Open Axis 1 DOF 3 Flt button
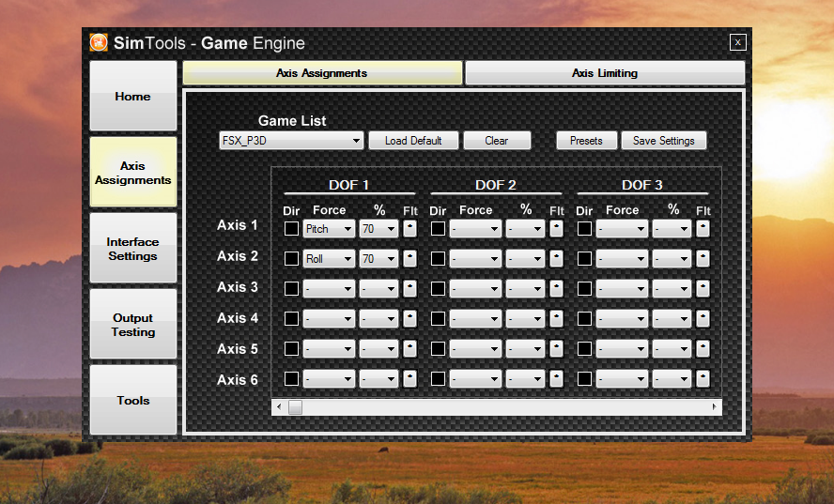834x504 pixels. pos(703,229)
